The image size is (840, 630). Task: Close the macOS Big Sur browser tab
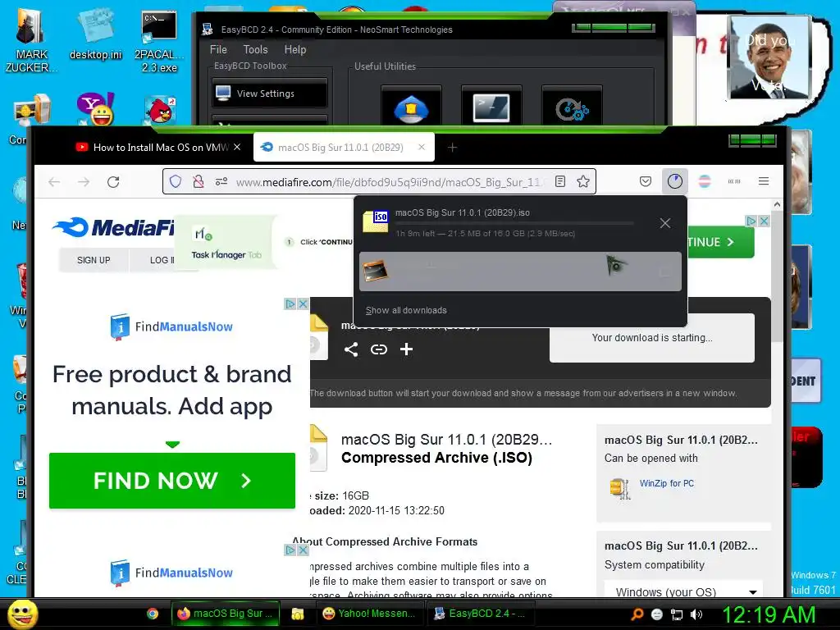click(422, 147)
